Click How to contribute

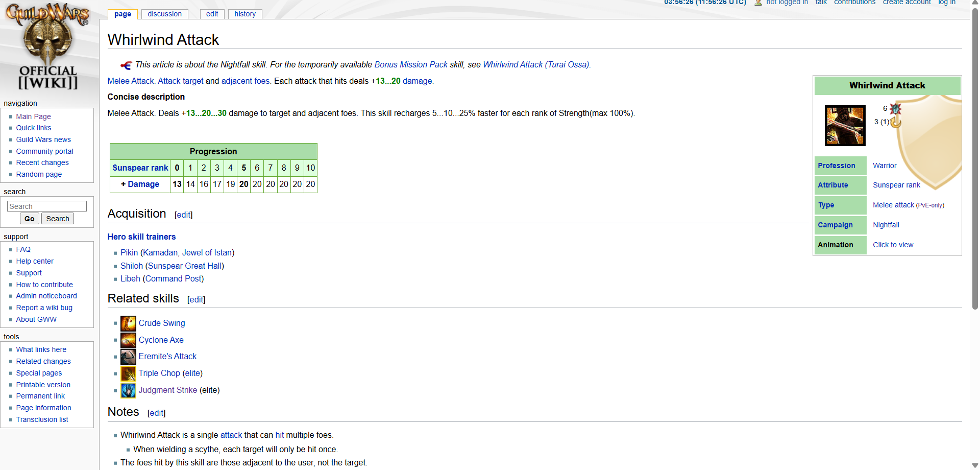click(x=44, y=285)
